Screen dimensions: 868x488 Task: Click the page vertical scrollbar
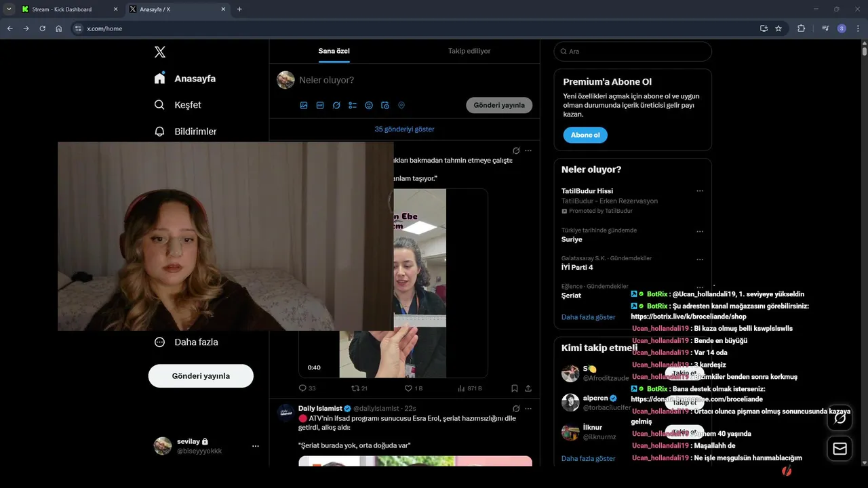pyautogui.click(x=865, y=51)
